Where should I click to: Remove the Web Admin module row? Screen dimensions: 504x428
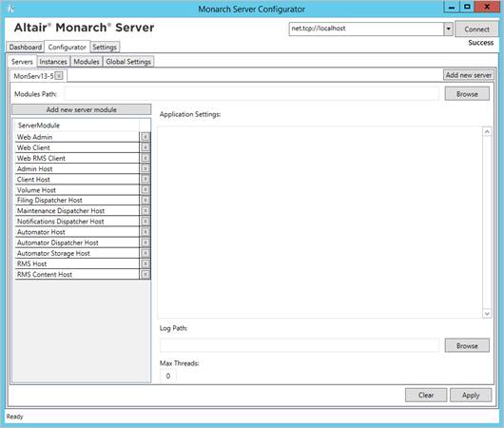click(145, 137)
